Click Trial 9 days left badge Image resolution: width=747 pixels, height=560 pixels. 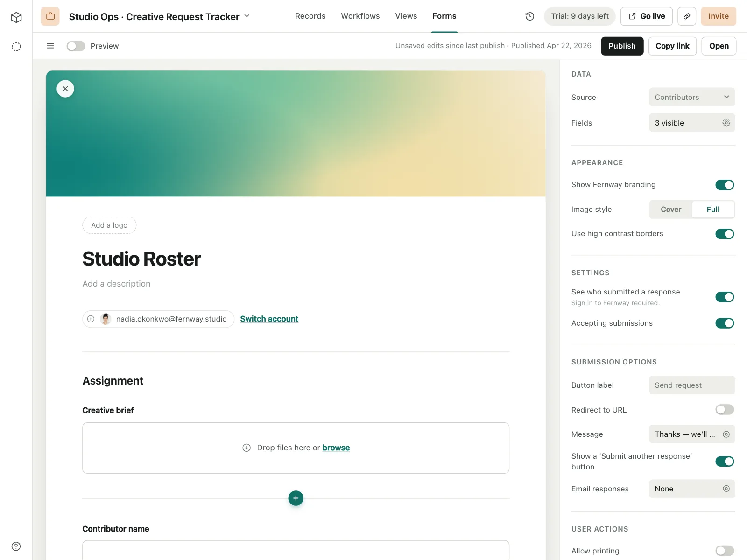click(x=580, y=16)
